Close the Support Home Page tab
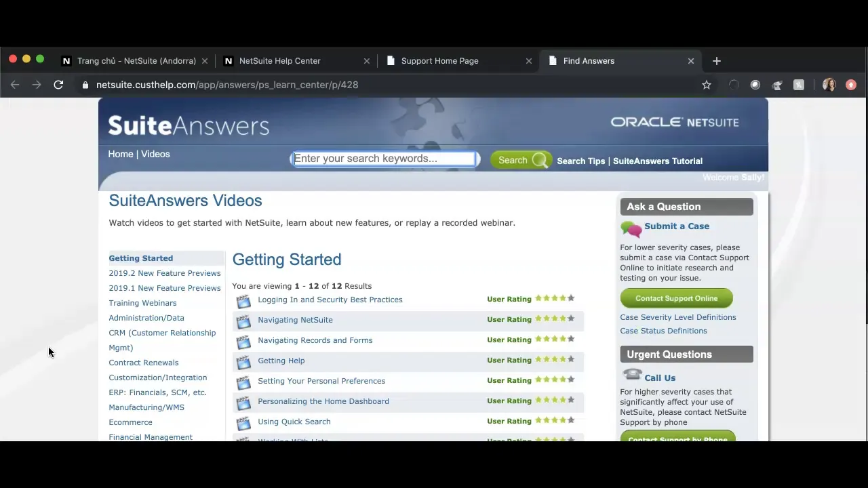The height and width of the screenshot is (488, 868). click(529, 61)
